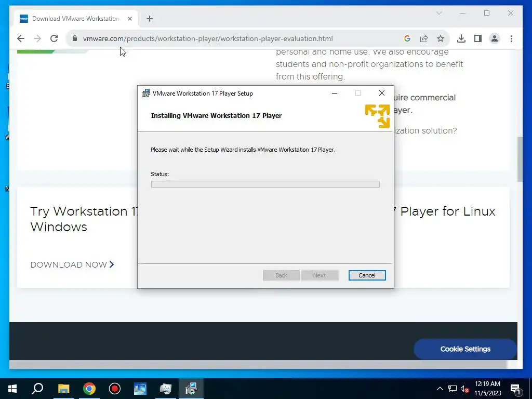Go back to previous page in Chrome
This screenshot has width=532, height=399.
point(21,38)
